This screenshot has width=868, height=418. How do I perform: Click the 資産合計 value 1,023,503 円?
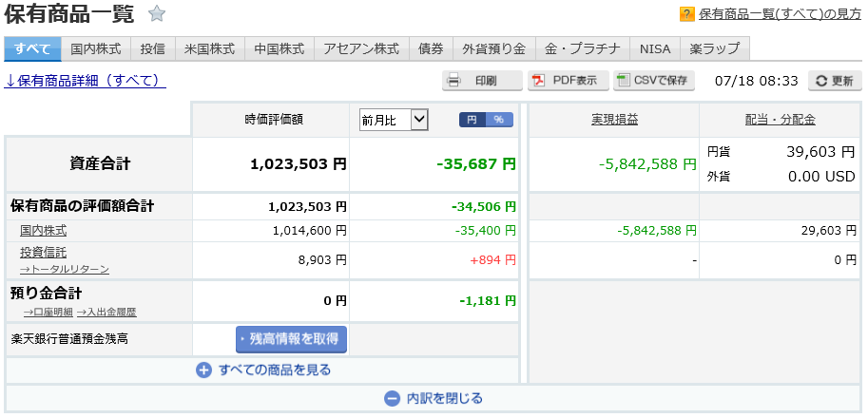click(299, 164)
